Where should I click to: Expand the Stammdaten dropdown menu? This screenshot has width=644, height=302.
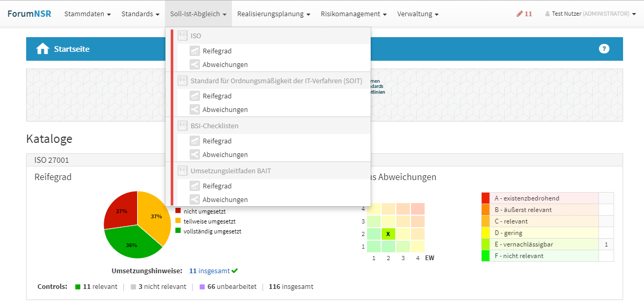pyautogui.click(x=87, y=14)
